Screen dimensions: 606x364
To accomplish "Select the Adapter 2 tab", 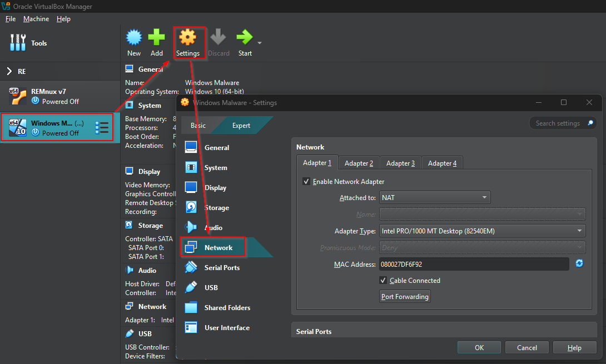I will pyautogui.click(x=359, y=163).
